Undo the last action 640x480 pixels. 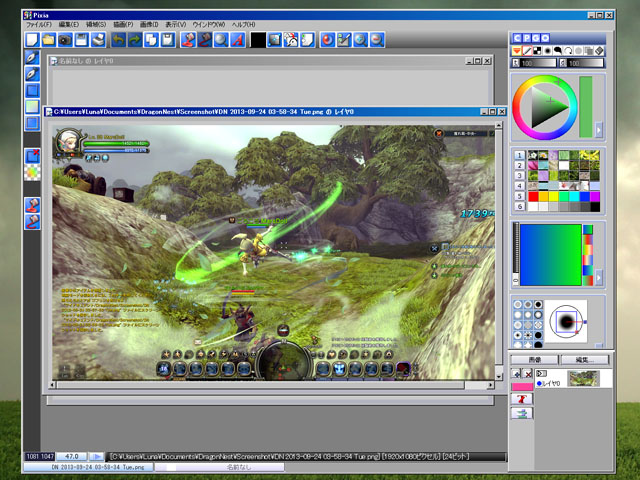click(x=118, y=40)
